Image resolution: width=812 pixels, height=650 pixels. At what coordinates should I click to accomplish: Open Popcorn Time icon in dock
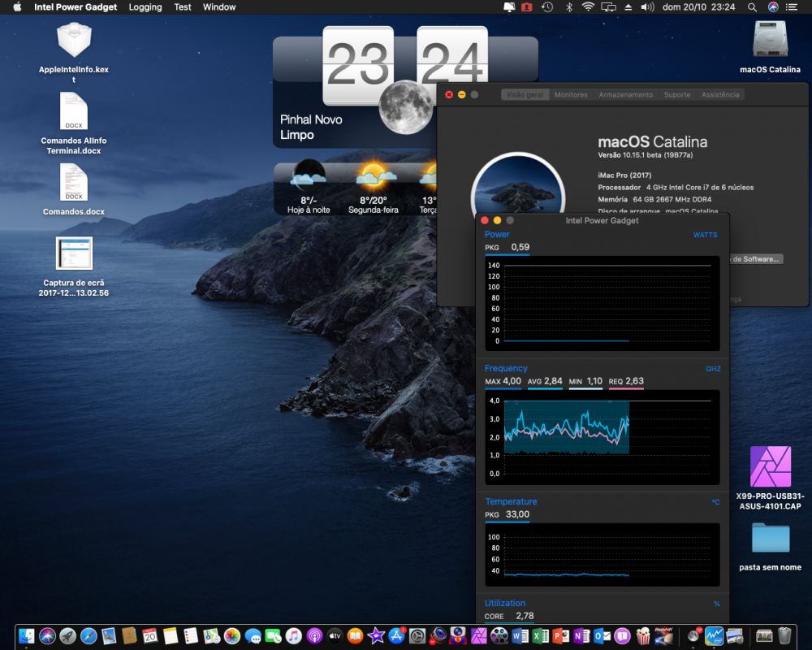(x=643, y=635)
